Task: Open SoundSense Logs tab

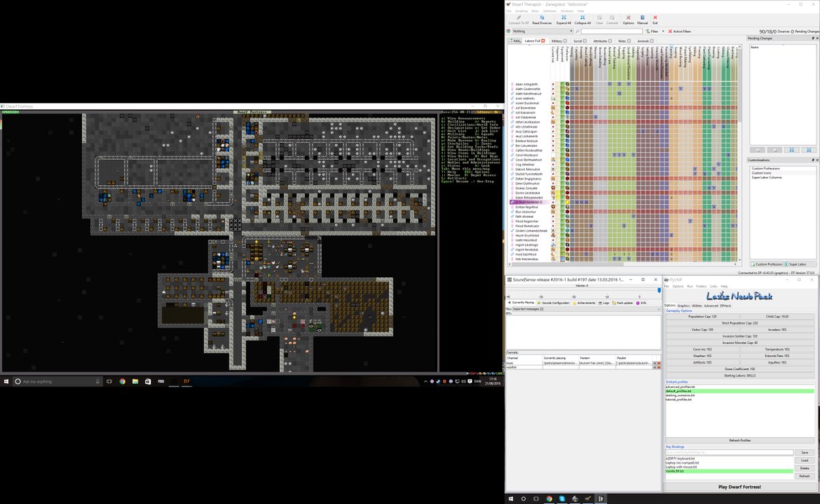Action: click(605, 303)
